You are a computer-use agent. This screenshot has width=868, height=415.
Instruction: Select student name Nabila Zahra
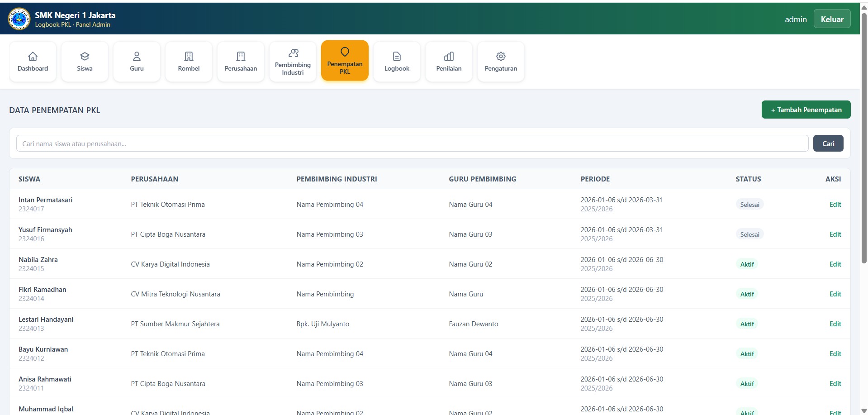(x=38, y=259)
